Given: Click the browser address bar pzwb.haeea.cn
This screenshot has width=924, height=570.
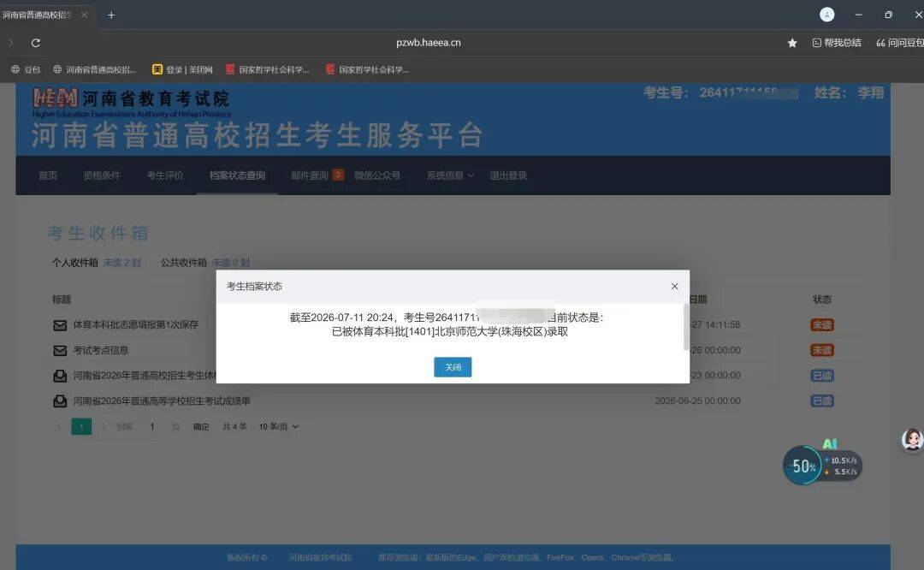Looking at the screenshot, I should click(x=429, y=43).
